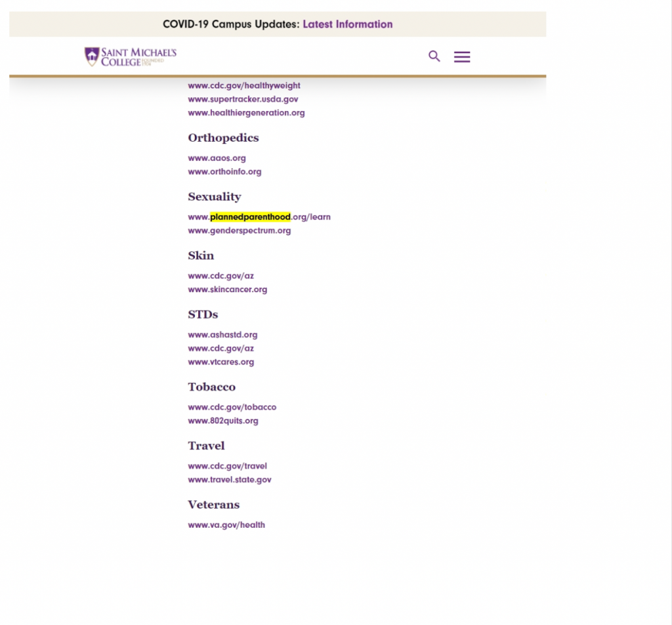Click the Travel heading
This screenshot has width=672, height=625.
[x=206, y=446]
